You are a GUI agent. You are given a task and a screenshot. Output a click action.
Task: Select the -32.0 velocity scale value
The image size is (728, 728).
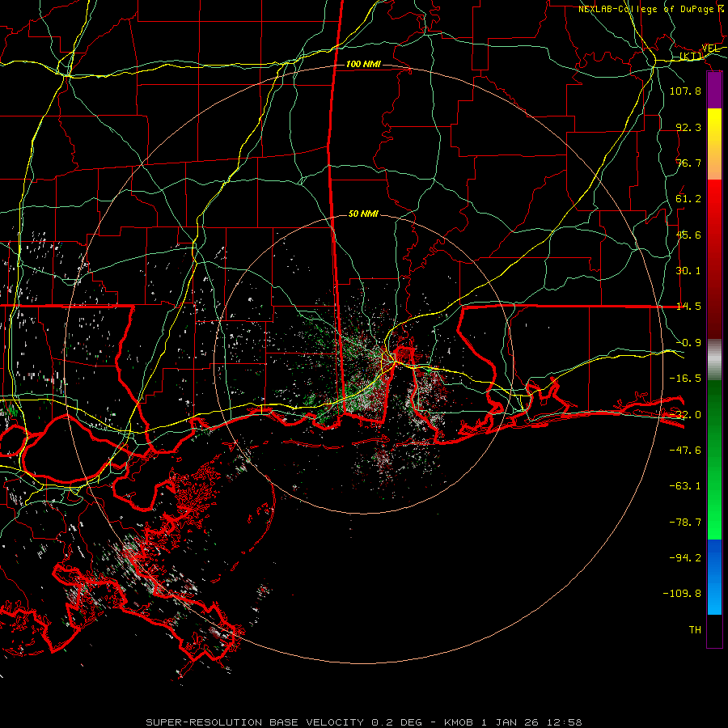pos(685,415)
